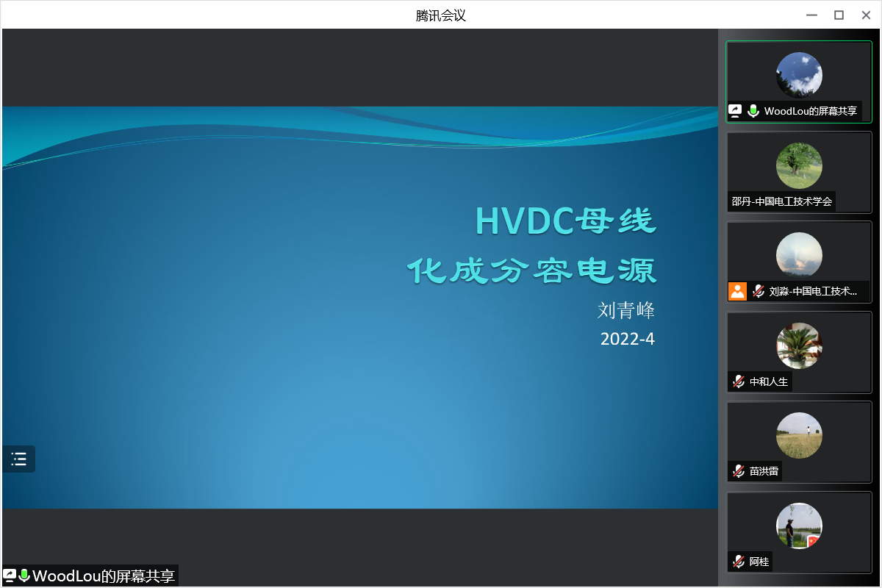Click the screen share icon in WoodLou's tile
The height and width of the screenshot is (588, 882).
coord(735,111)
